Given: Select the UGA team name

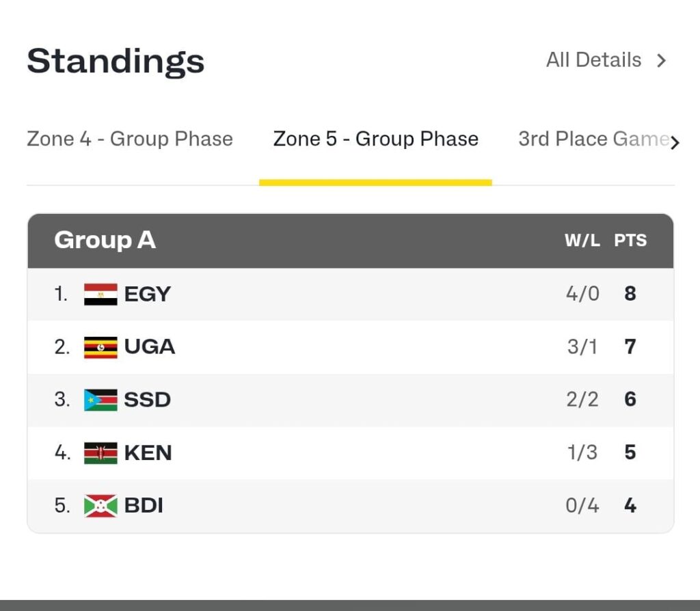Looking at the screenshot, I should pyautogui.click(x=149, y=347).
